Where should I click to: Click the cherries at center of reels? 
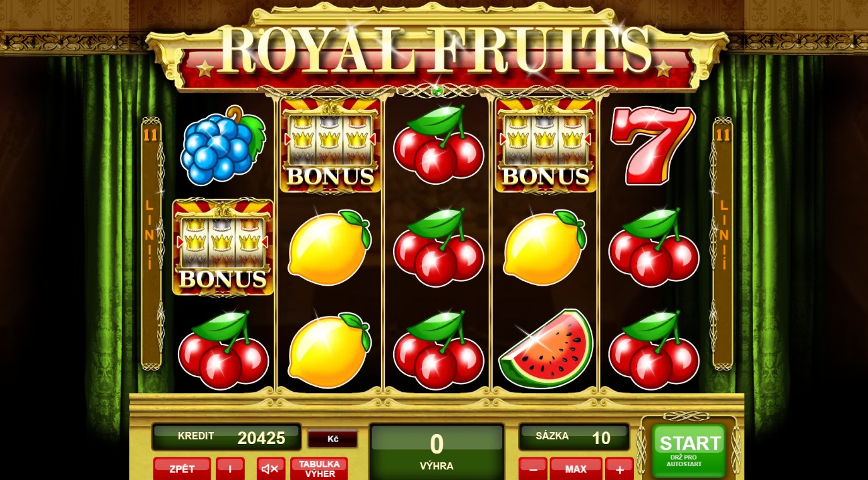click(438, 248)
